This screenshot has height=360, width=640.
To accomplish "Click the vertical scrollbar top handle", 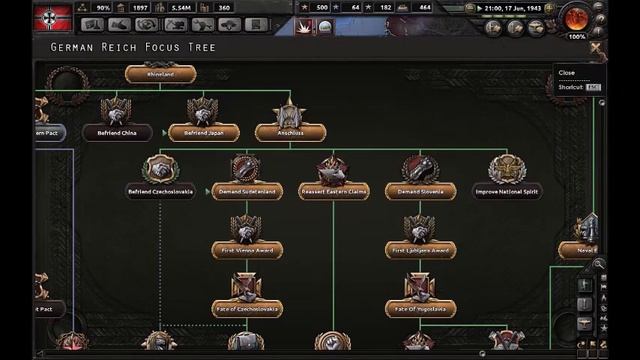I will pos(601,103).
